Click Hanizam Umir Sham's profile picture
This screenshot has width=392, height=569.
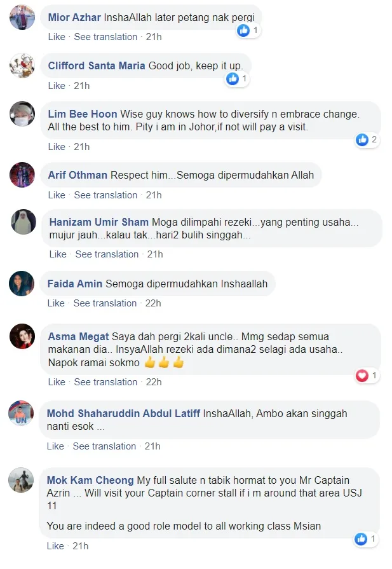click(x=24, y=222)
